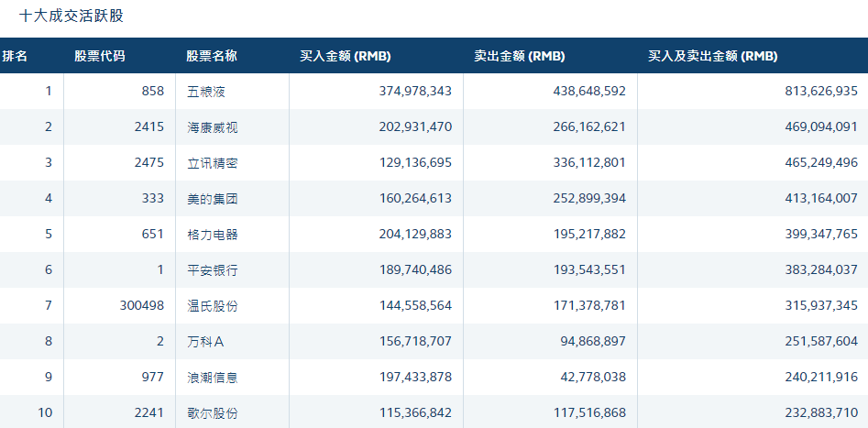Image resolution: width=868 pixels, height=428 pixels.
Task: Click total amount 813,626,935
Action: [x=821, y=92]
